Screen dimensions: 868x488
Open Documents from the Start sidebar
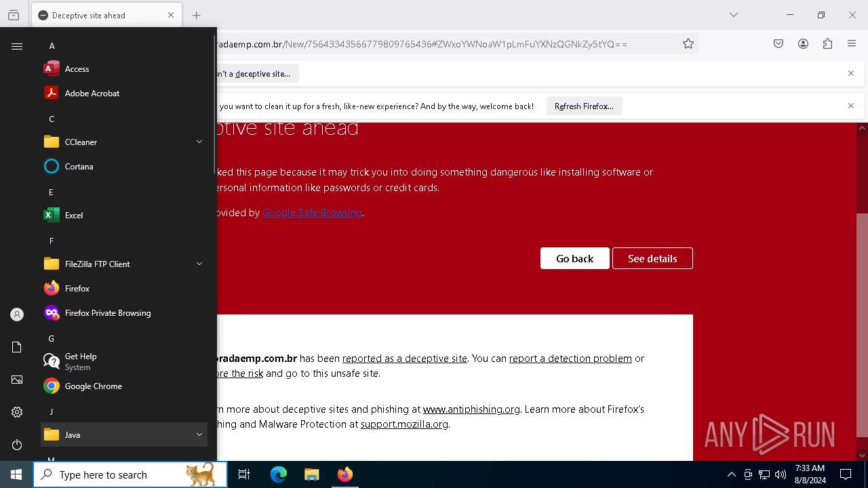pyautogui.click(x=17, y=347)
